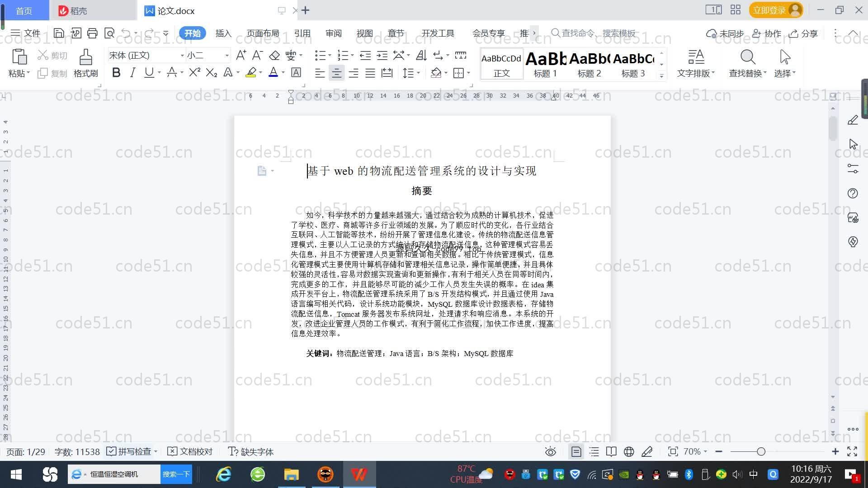Clear formatting with eraser icon

click(x=274, y=55)
